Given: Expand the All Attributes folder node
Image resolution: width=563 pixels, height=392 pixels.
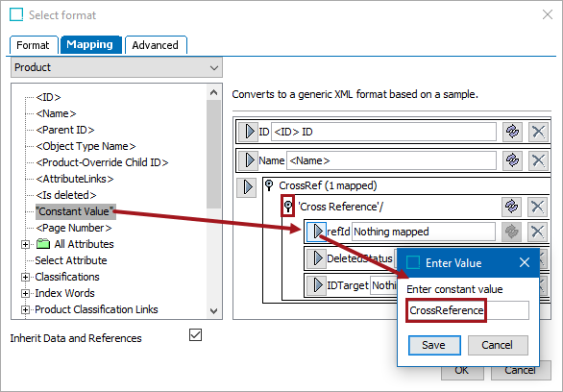Looking at the screenshot, I should tap(25, 244).
